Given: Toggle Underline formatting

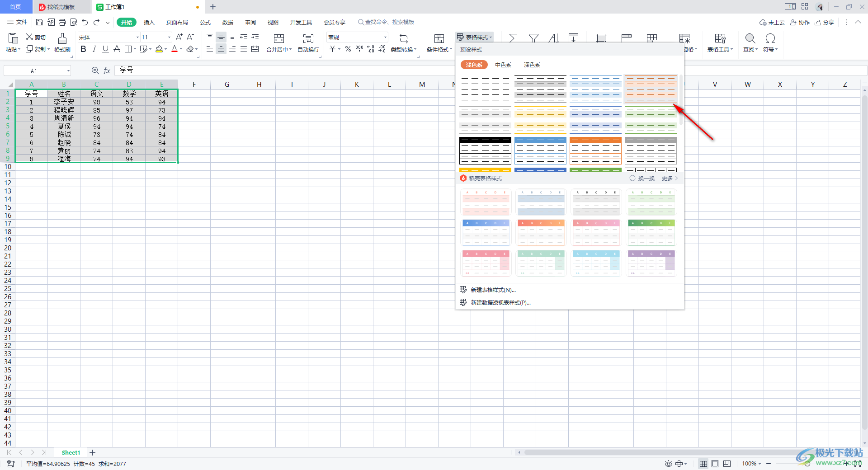Looking at the screenshot, I should tap(105, 49).
